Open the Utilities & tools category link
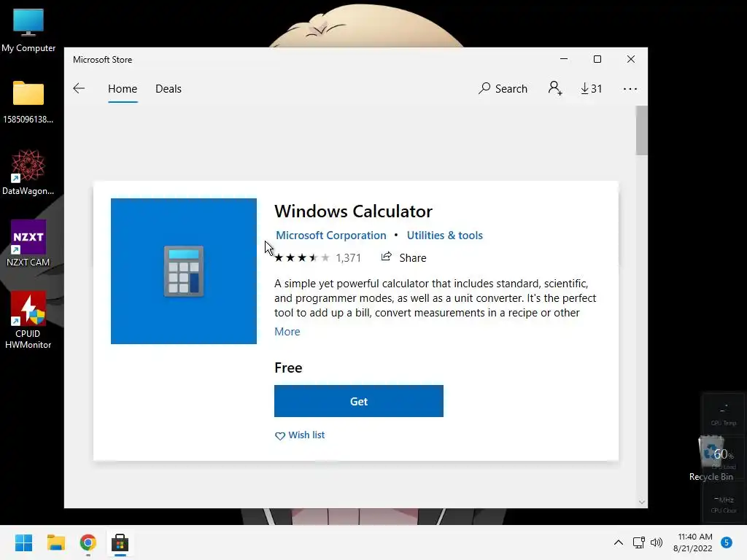Image resolution: width=747 pixels, height=560 pixels. (444, 236)
